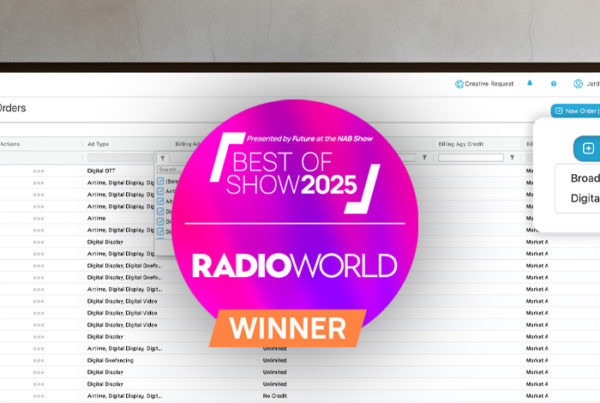Click the Billing Agy Credit column header
Screen dimensions: 600x403
pyautogui.click(x=461, y=144)
